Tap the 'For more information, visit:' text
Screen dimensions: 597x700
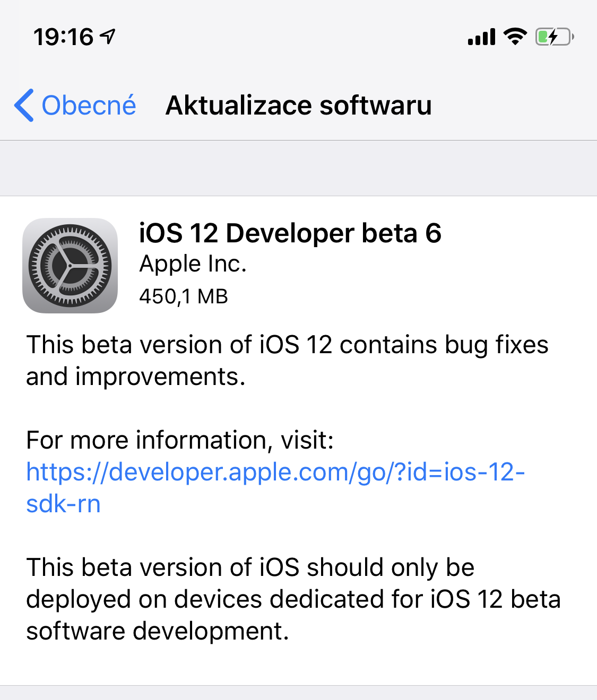[x=180, y=440]
